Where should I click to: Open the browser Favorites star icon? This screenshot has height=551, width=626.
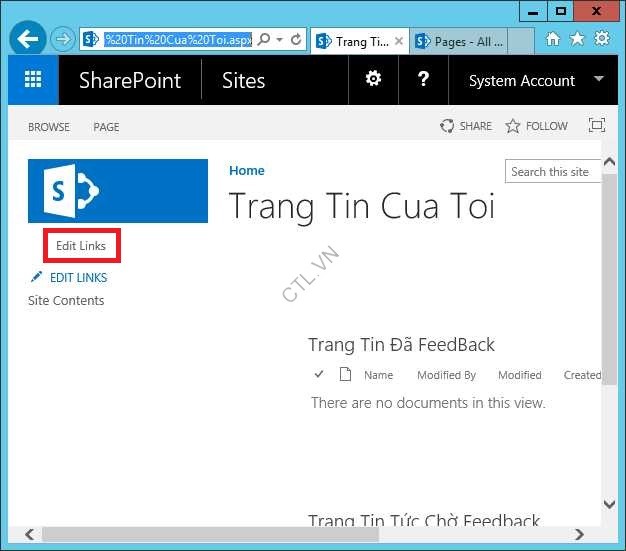577,40
